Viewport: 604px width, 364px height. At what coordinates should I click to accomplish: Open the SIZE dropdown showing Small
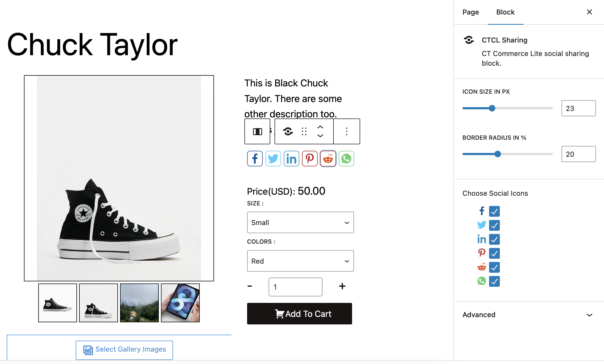pos(300,222)
